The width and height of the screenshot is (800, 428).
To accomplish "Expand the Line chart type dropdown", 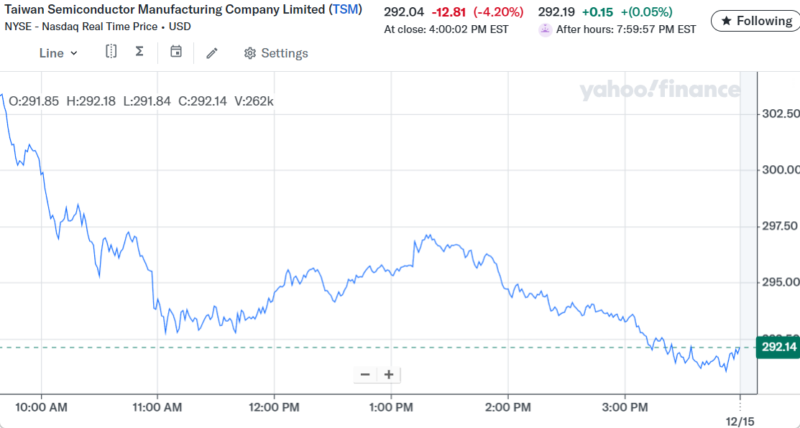I will 58,53.
